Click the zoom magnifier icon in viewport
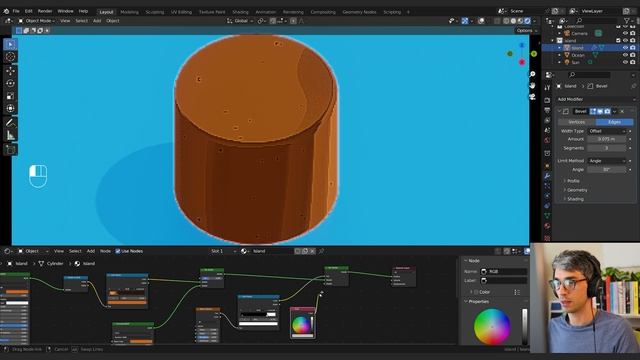The height and width of the screenshot is (360, 640). [532, 74]
